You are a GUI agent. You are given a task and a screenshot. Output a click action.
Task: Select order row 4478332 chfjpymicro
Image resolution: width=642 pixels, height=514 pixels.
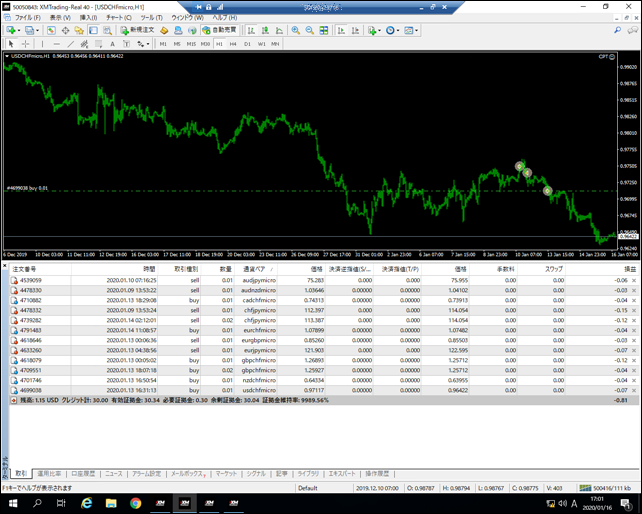[323, 310]
